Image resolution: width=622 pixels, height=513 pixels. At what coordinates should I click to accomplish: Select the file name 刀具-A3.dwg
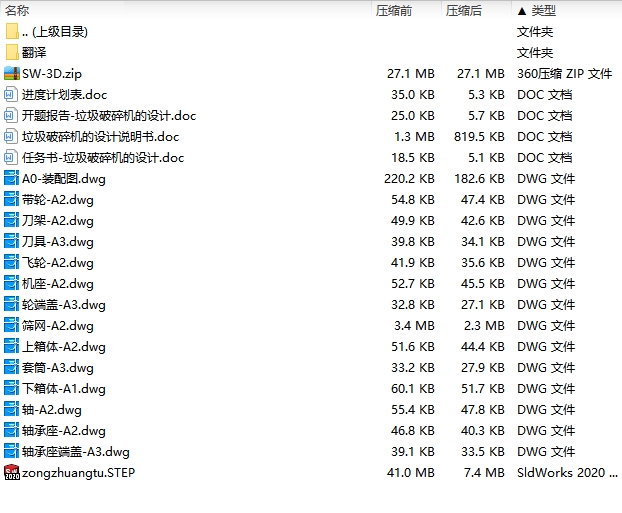[x=58, y=242]
